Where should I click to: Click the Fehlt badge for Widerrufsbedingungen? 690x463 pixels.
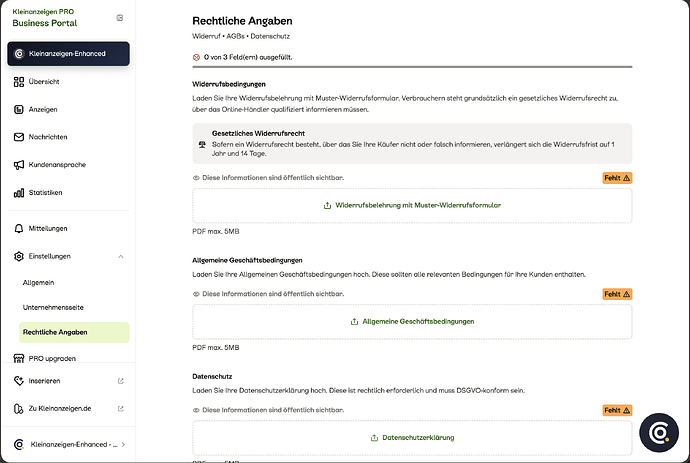pyautogui.click(x=617, y=178)
